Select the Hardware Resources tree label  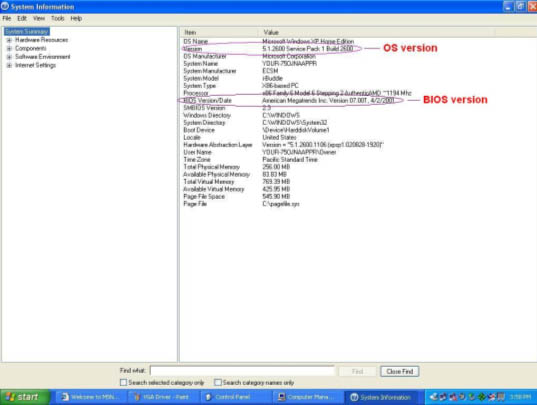point(41,40)
